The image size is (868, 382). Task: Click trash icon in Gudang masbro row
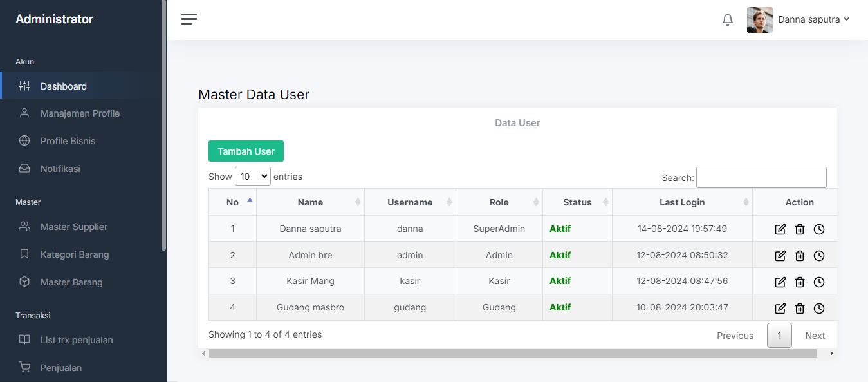(x=799, y=309)
